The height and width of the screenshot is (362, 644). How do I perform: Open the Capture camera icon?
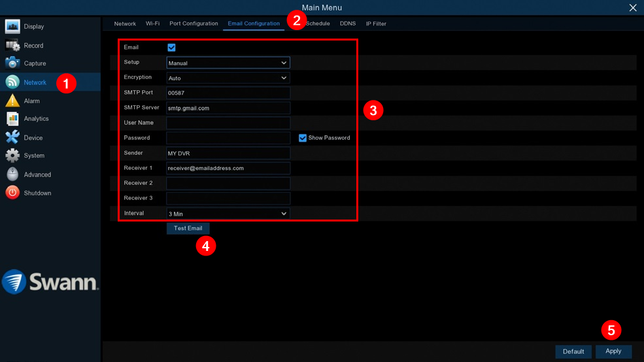coord(12,63)
